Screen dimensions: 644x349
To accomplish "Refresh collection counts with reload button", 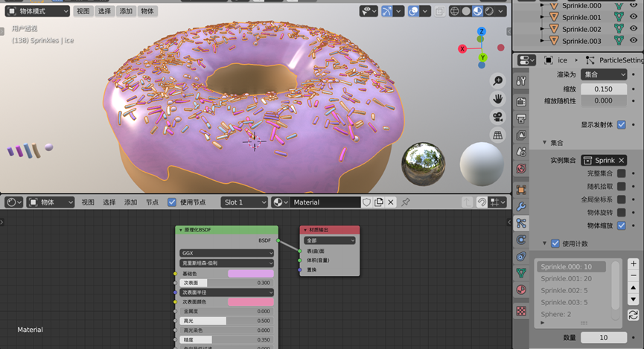I will 634,315.
